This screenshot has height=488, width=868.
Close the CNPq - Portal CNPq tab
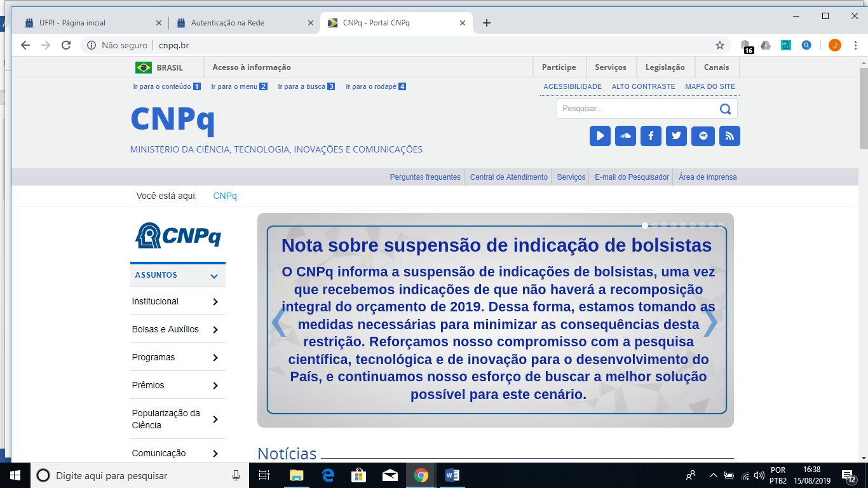tap(463, 23)
